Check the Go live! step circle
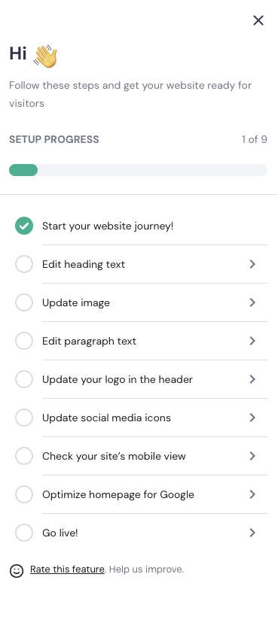278x644 pixels. pos(24,533)
